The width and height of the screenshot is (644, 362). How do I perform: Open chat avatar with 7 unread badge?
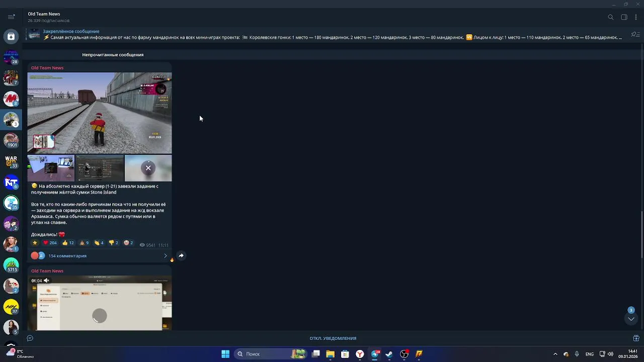tap(11, 78)
